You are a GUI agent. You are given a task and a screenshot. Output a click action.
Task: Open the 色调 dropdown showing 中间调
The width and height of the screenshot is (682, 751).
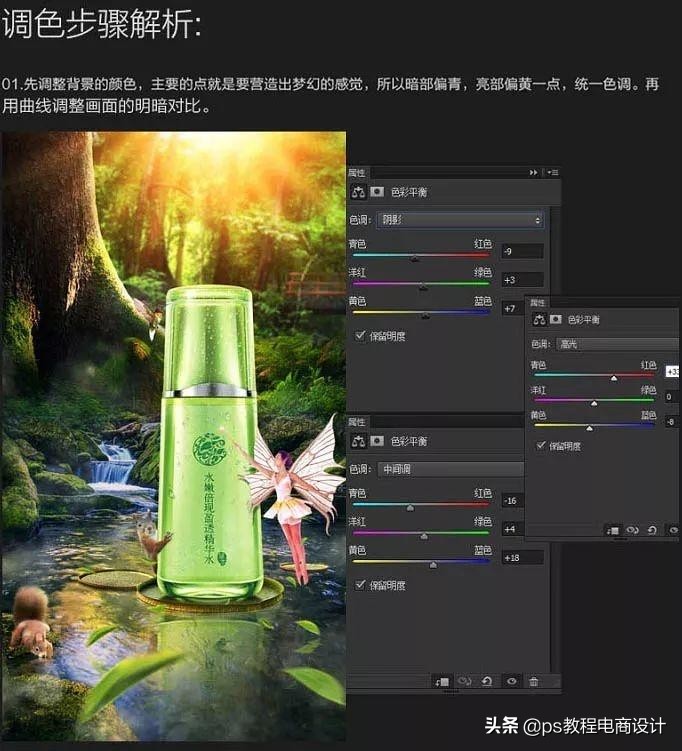point(450,469)
